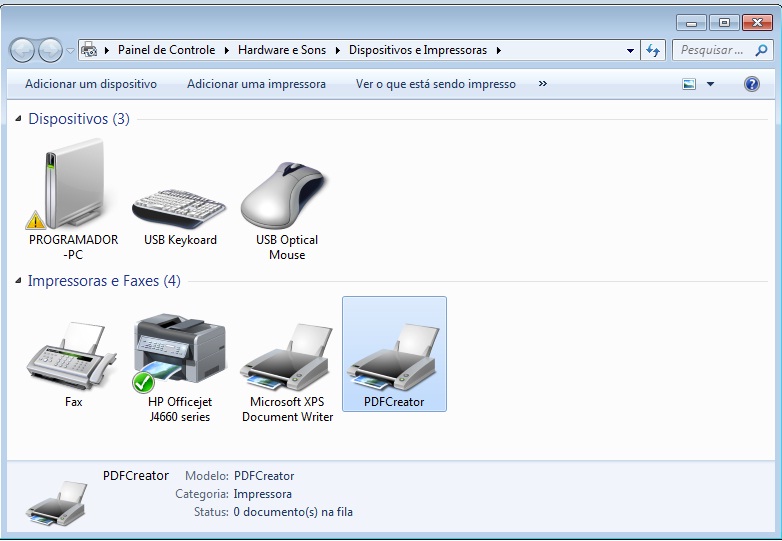Collapse the Impressoras e Faxes (4) group

(x=18, y=281)
